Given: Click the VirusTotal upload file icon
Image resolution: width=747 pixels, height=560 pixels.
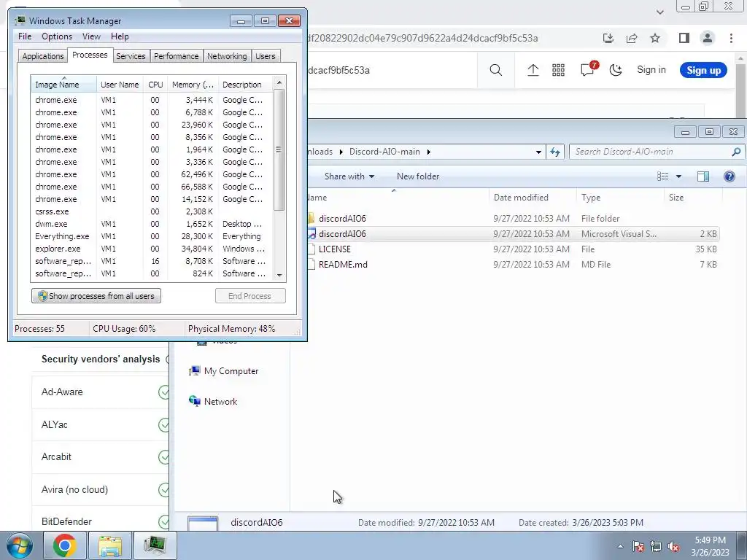Looking at the screenshot, I should [533, 70].
